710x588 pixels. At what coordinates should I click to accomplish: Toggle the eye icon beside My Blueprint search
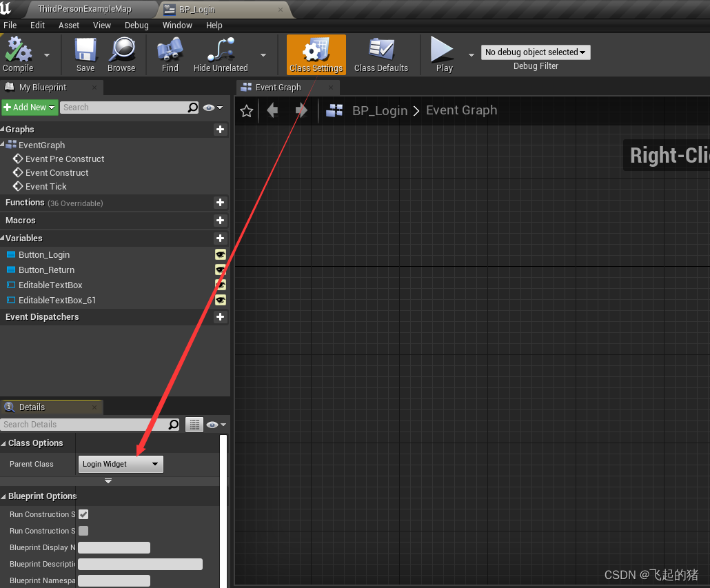208,107
